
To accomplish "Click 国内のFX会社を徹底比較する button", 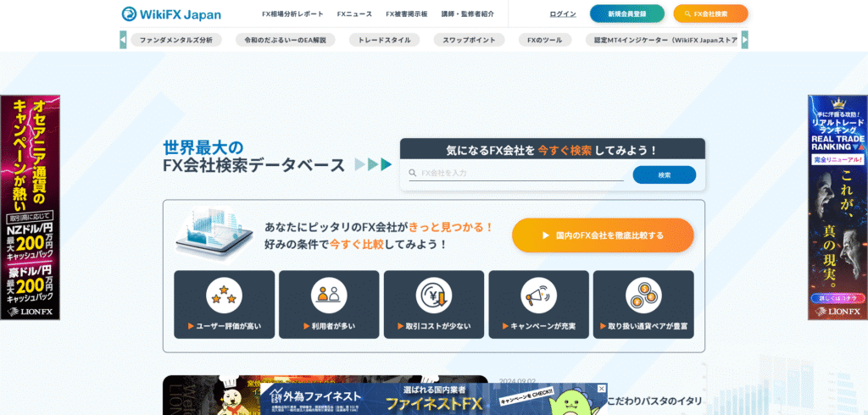I will (x=603, y=235).
